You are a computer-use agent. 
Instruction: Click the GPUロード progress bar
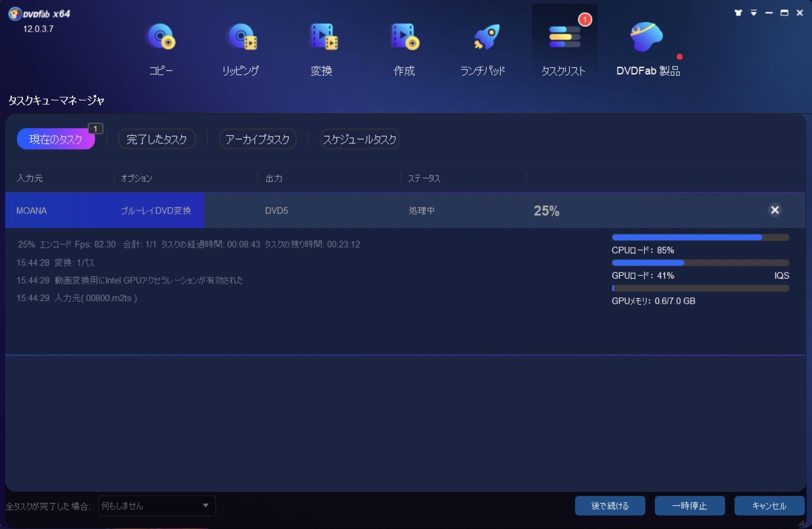700,263
